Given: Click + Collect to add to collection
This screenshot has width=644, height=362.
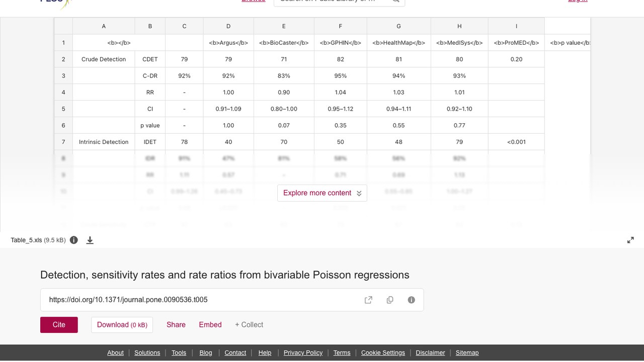Looking at the screenshot, I should [x=249, y=325].
